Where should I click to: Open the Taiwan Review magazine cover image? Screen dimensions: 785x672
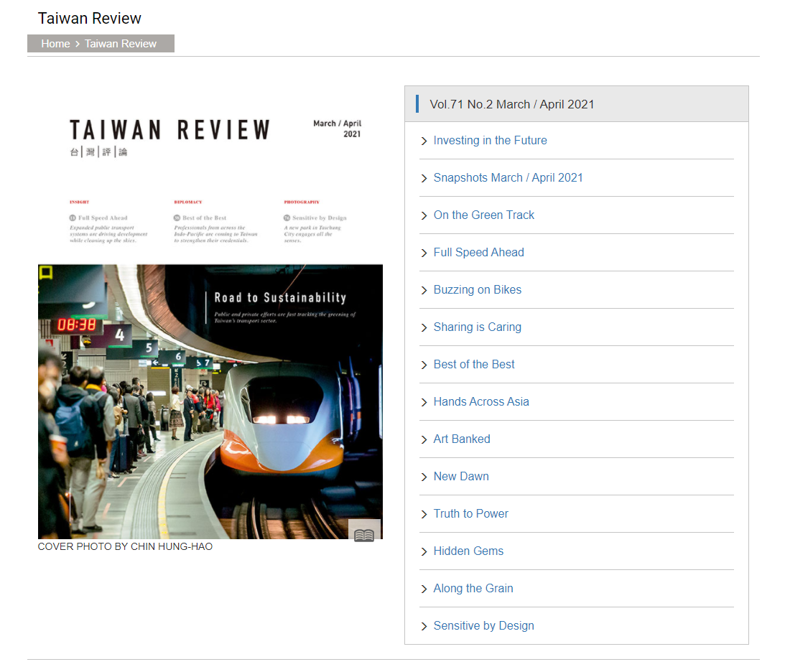210,316
